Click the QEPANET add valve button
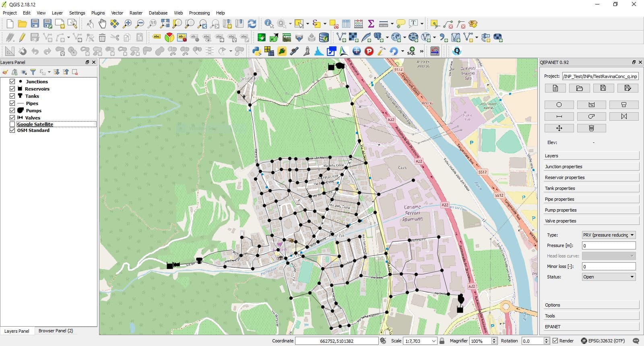644x346 pixels. click(623, 116)
